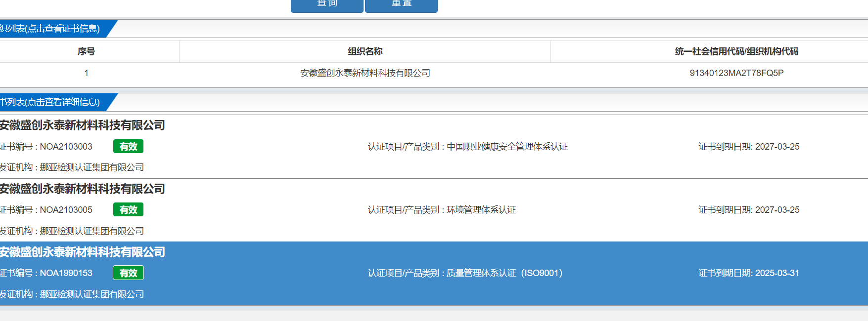This screenshot has width=868, height=321.
Task: Click issuing body line under NOA2103003
Action: [x=72, y=167]
